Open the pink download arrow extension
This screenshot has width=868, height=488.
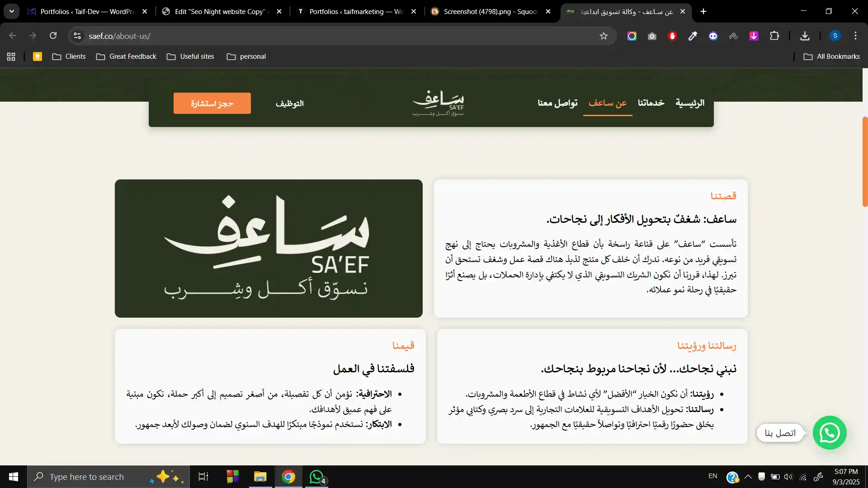[x=754, y=36]
